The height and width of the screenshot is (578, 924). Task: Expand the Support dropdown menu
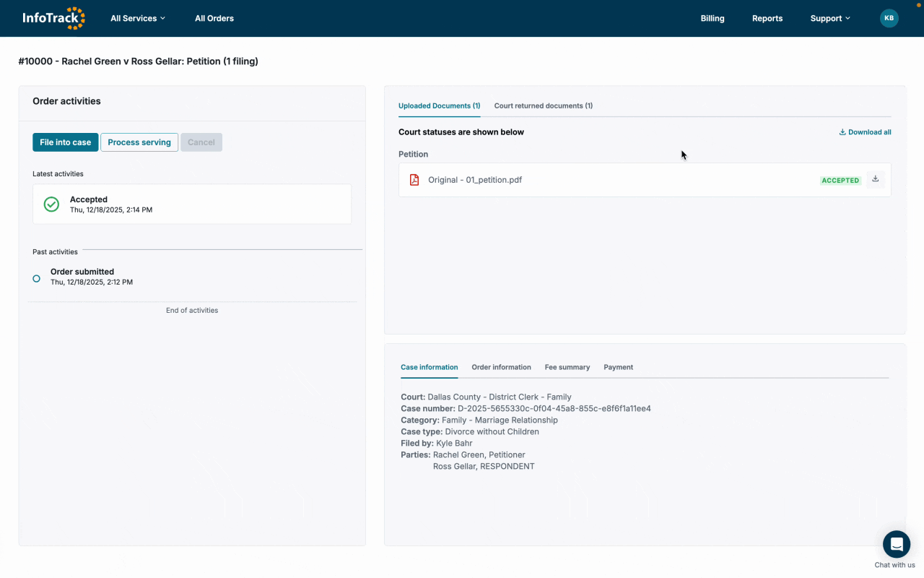pos(830,18)
